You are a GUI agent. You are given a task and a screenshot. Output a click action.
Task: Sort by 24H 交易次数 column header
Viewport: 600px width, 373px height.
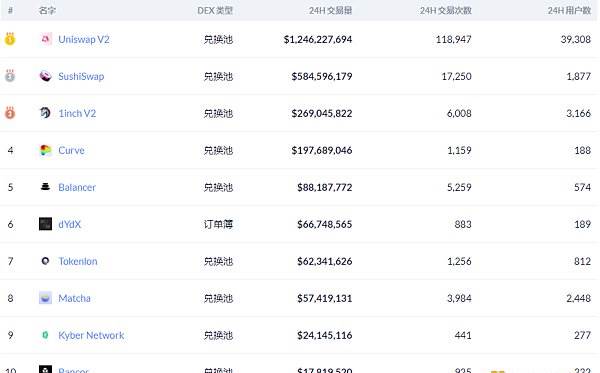point(445,10)
